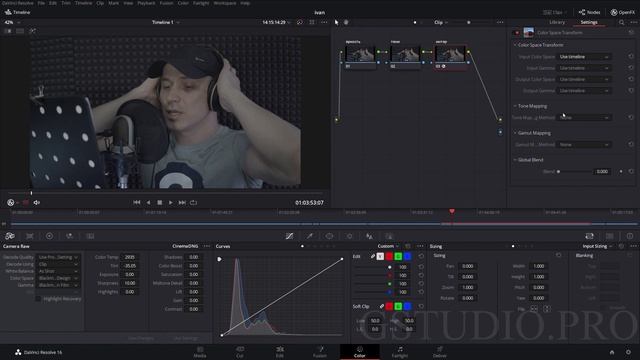The height and width of the screenshot is (360, 640).
Task: Enable the Highlight Recovery checkbox
Action: (x=38, y=299)
